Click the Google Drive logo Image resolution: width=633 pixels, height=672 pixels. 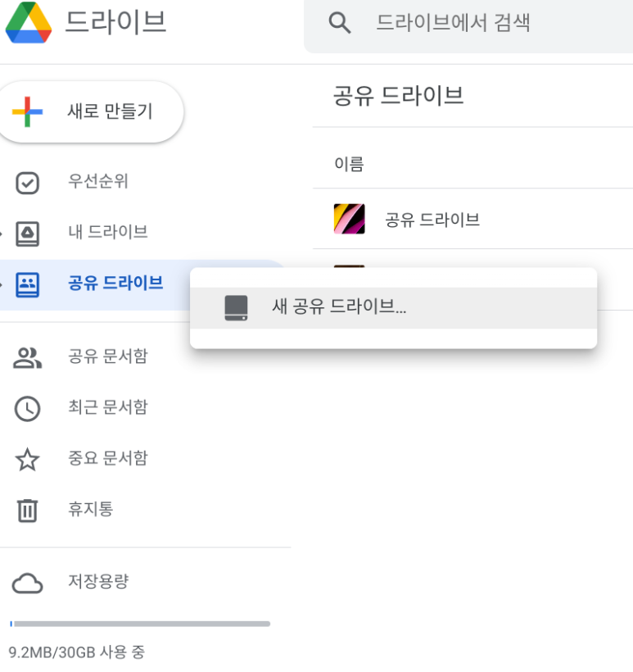coord(29,22)
